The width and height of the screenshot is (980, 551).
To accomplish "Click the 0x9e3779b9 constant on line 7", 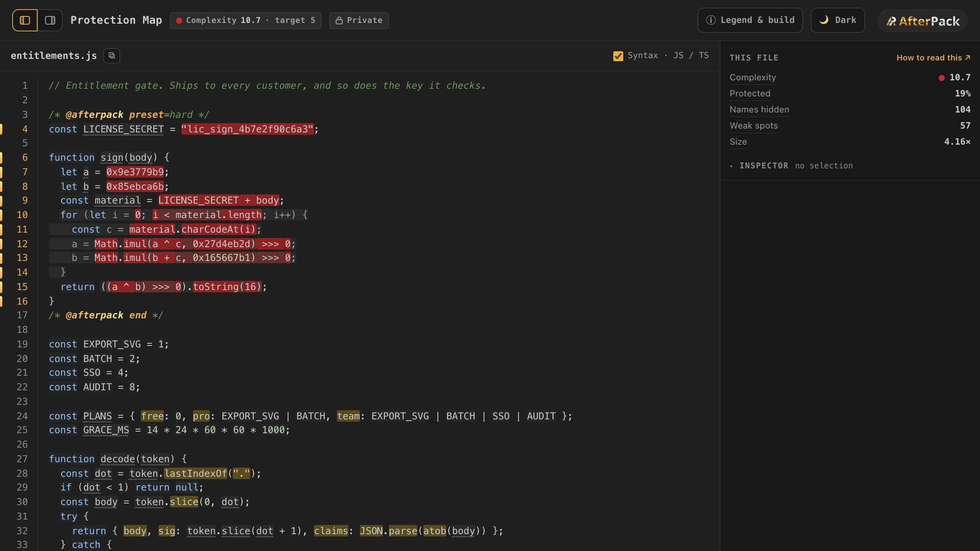I will pos(135,172).
